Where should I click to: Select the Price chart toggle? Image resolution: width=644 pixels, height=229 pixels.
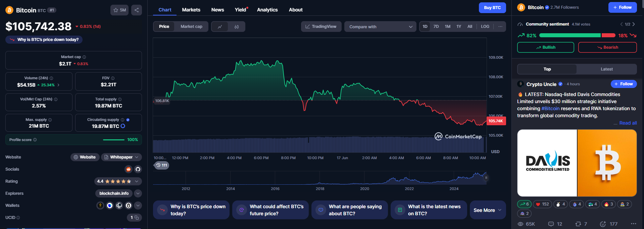pos(164,27)
